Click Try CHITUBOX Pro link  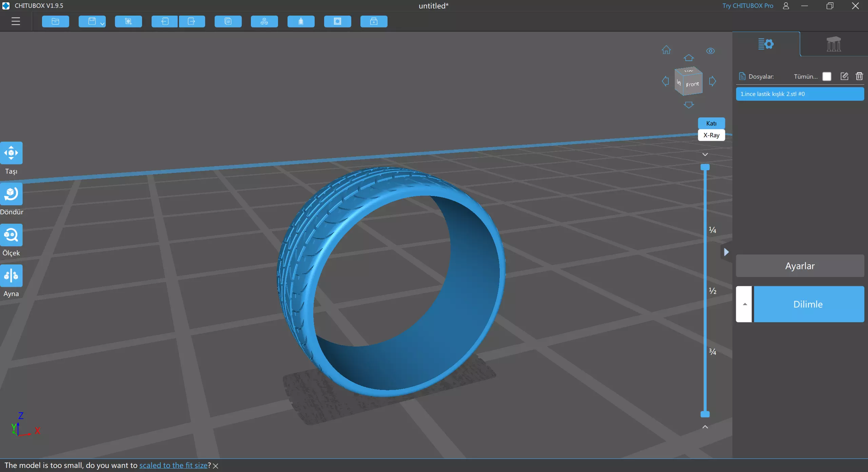(x=748, y=6)
